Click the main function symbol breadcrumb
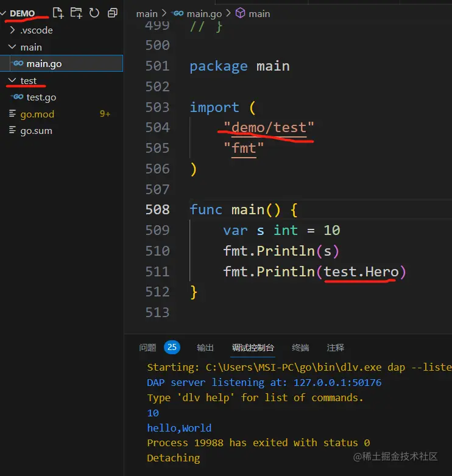 (x=259, y=13)
